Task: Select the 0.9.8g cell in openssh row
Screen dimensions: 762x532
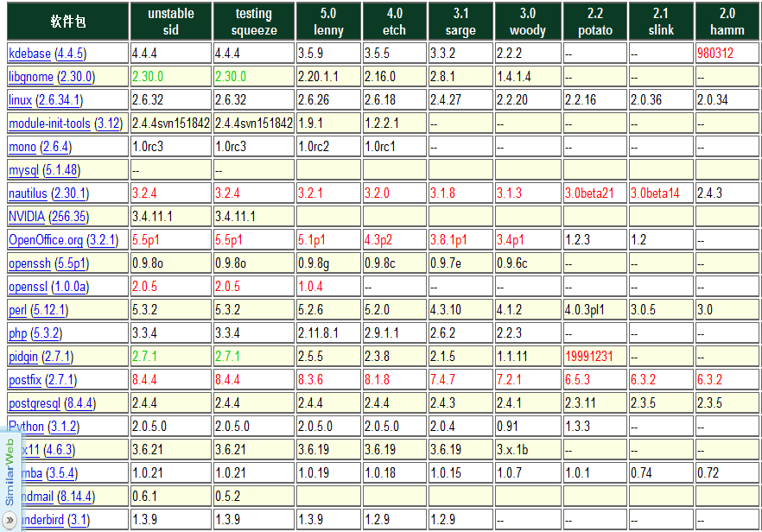Action: 328,263
